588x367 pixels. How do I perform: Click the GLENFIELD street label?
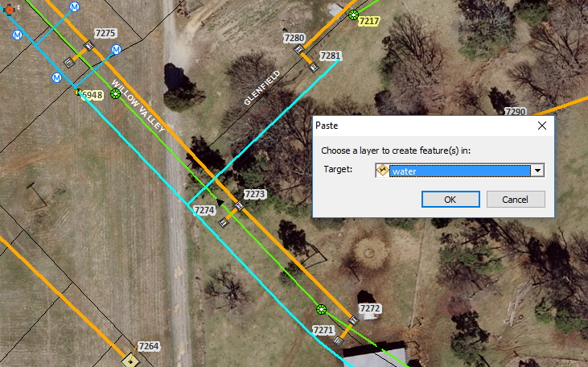point(261,88)
